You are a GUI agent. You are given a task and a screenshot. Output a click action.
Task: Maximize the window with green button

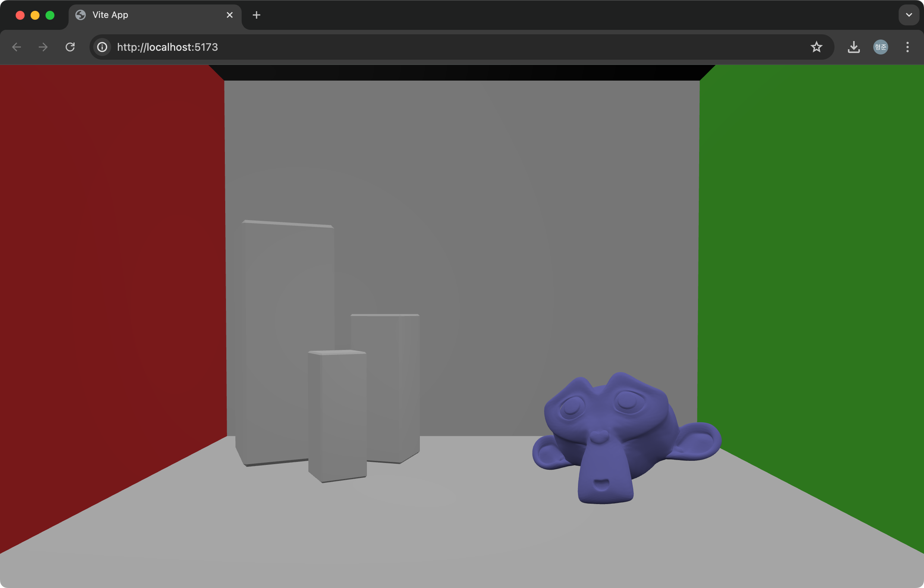pos(50,15)
